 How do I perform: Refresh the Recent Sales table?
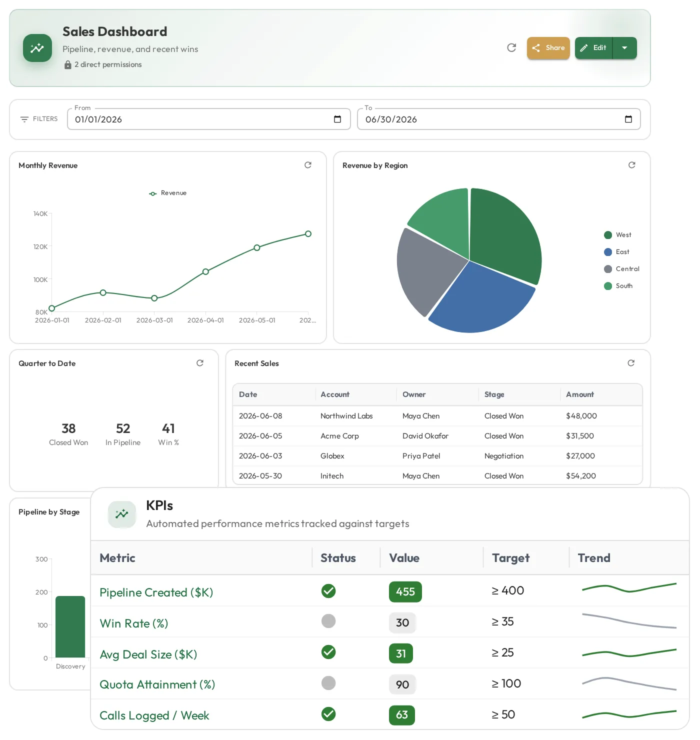(631, 363)
